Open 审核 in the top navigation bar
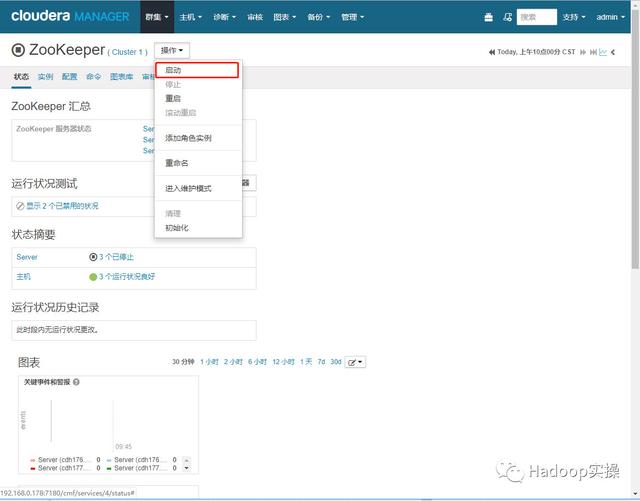640x501 pixels. point(255,17)
